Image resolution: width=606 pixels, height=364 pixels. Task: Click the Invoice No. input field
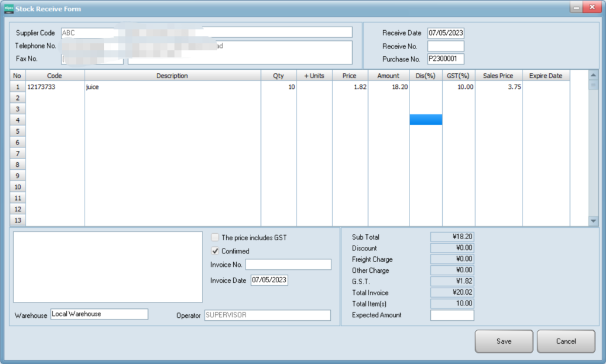[x=288, y=265]
